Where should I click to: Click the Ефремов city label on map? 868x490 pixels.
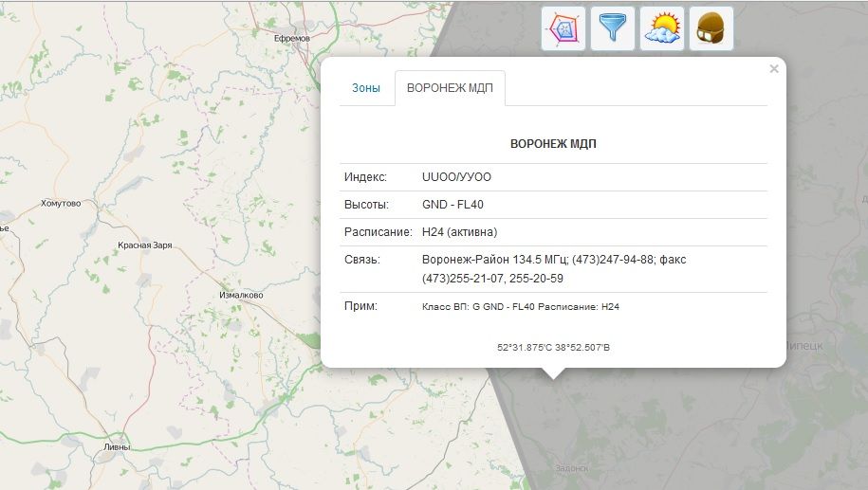tap(291, 38)
